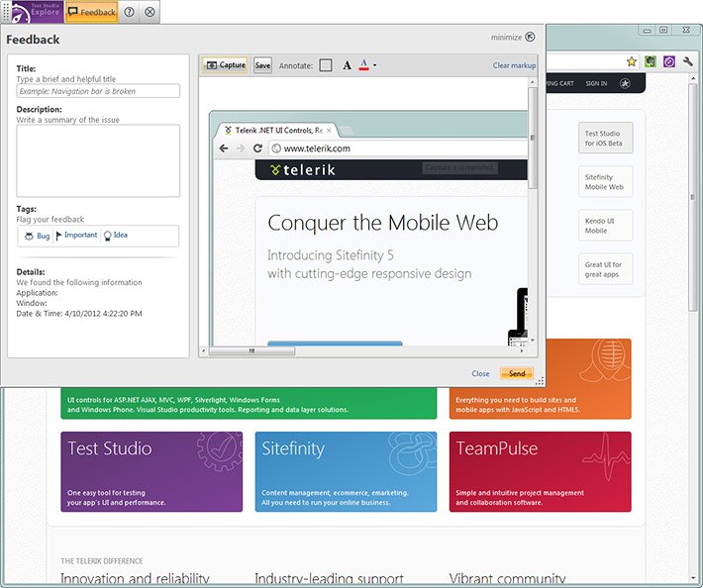Toggle the Idea lightbulb tag

tap(116, 235)
